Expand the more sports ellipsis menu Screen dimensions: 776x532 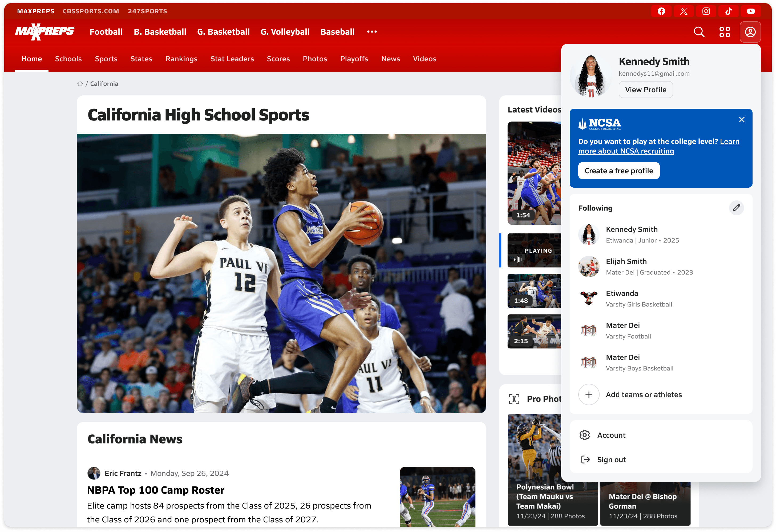coord(372,32)
